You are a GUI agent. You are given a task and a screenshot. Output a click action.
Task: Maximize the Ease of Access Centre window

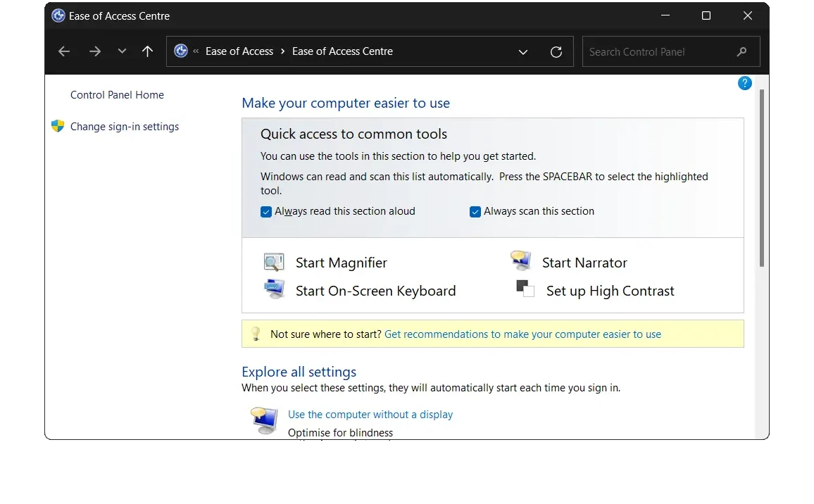706,15
